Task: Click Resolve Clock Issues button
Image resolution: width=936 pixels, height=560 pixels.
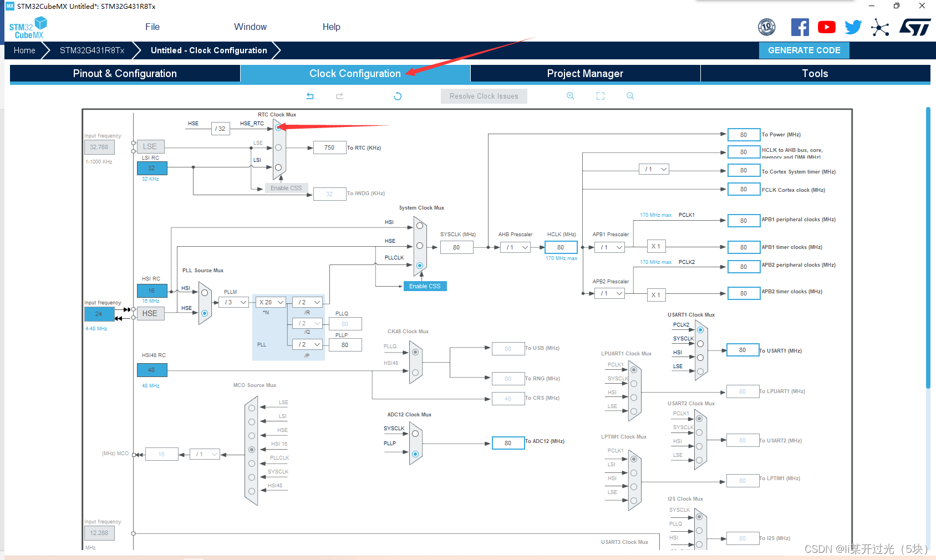Action: (x=484, y=96)
